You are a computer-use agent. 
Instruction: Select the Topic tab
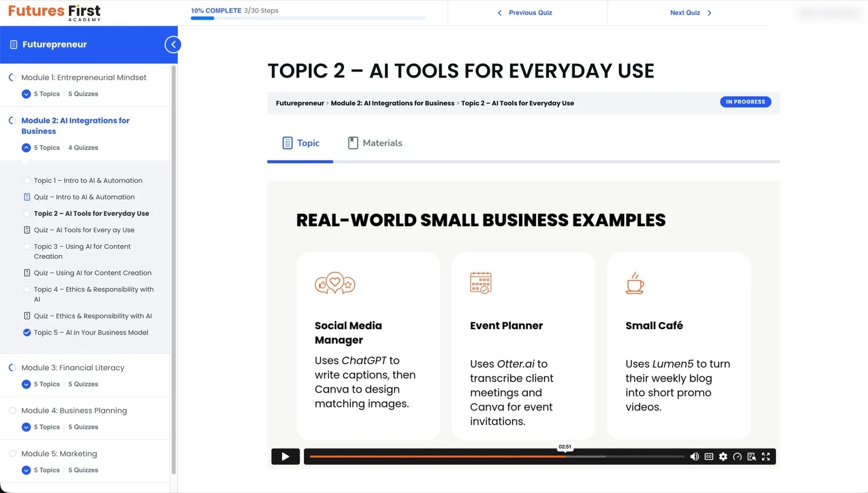coord(301,143)
